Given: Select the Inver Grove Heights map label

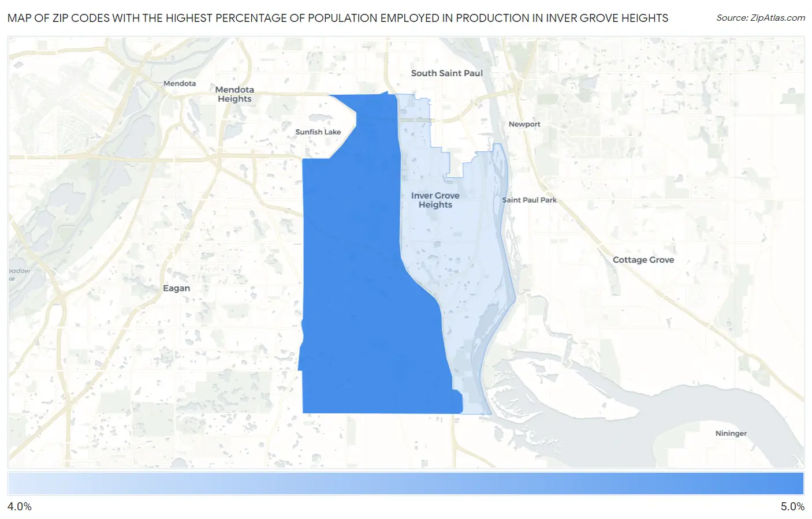Looking at the screenshot, I should click(435, 200).
